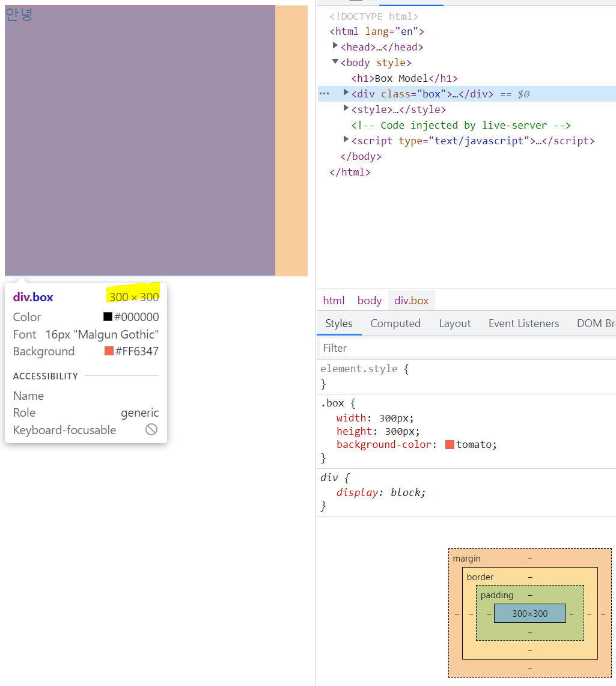616x686 pixels.
Task: Click body in the breadcrumb trail
Action: coord(370,301)
